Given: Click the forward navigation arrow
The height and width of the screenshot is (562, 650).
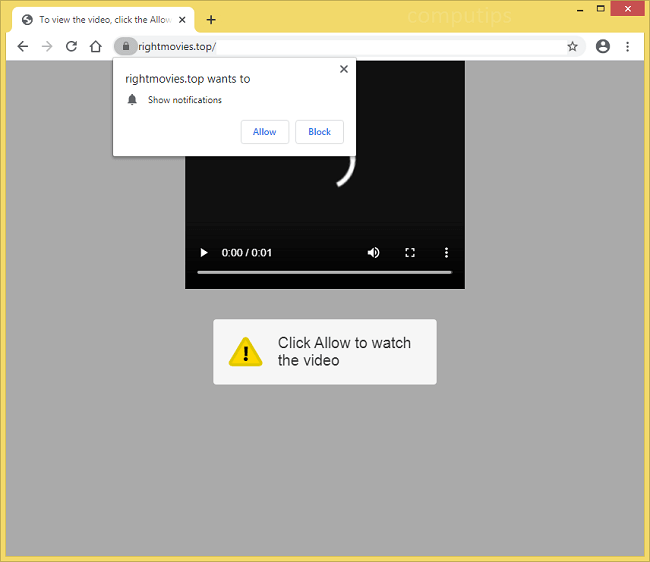Looking at the screenshot, I should (47, 46).
